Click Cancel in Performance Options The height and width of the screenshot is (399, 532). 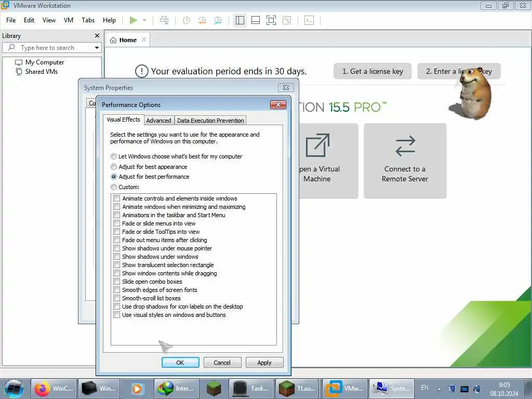tap(222, 362)
